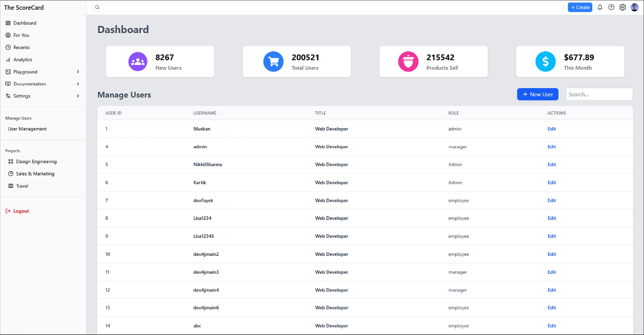Edit user devAjmain2
644x335 pixels.
pos(552,254)
